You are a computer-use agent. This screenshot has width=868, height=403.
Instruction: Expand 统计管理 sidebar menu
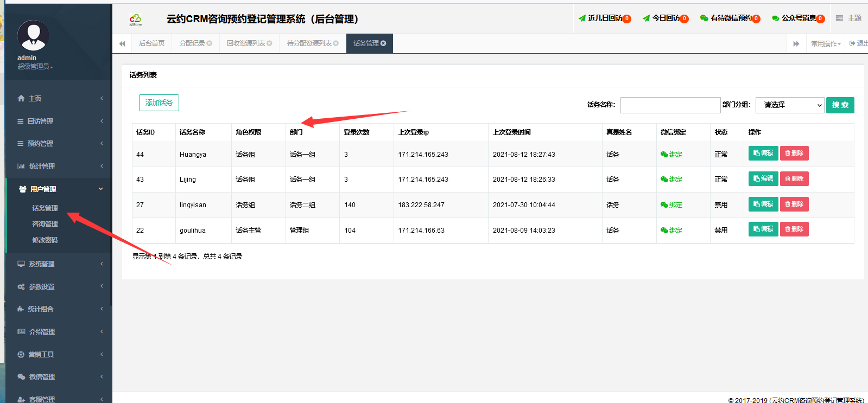59,167
